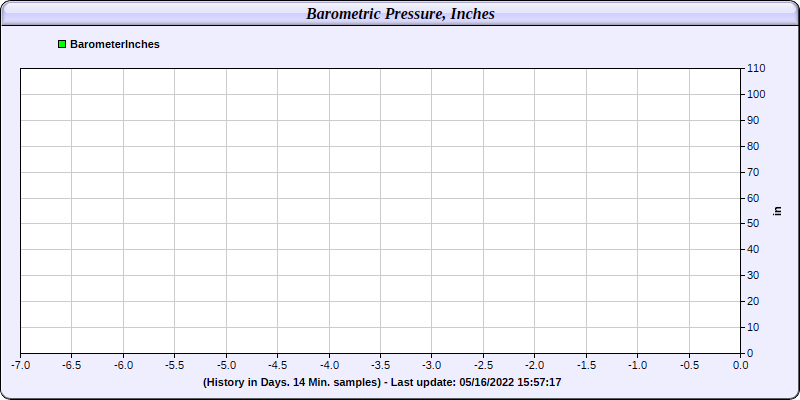Click the x-axis label -6.5
Screen dimensions: 800x400
coord(71,365)
